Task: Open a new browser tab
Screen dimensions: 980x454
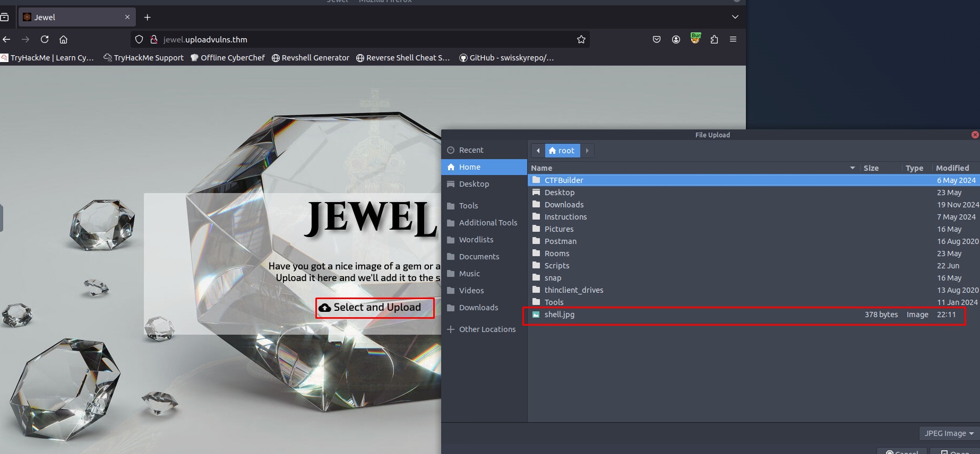Action: point(148,17)
